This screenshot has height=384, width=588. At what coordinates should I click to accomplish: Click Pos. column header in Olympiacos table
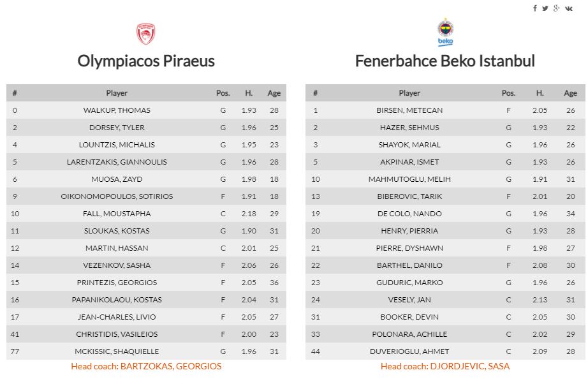223,93
